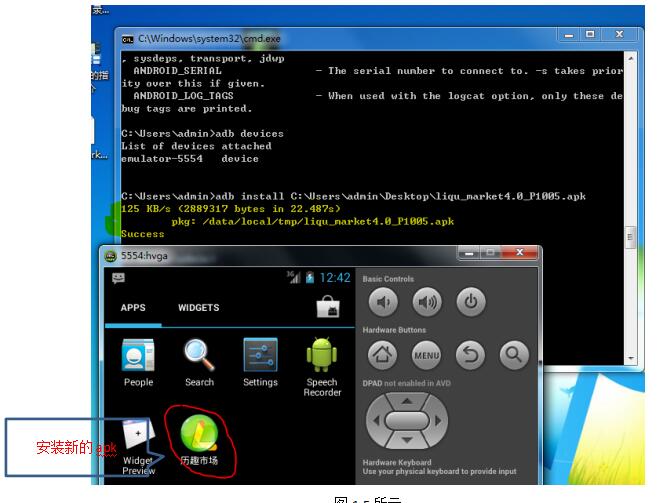Click the emulator 5554:hvga window icon
Screen dimensions: 663x503
point(110,256)
